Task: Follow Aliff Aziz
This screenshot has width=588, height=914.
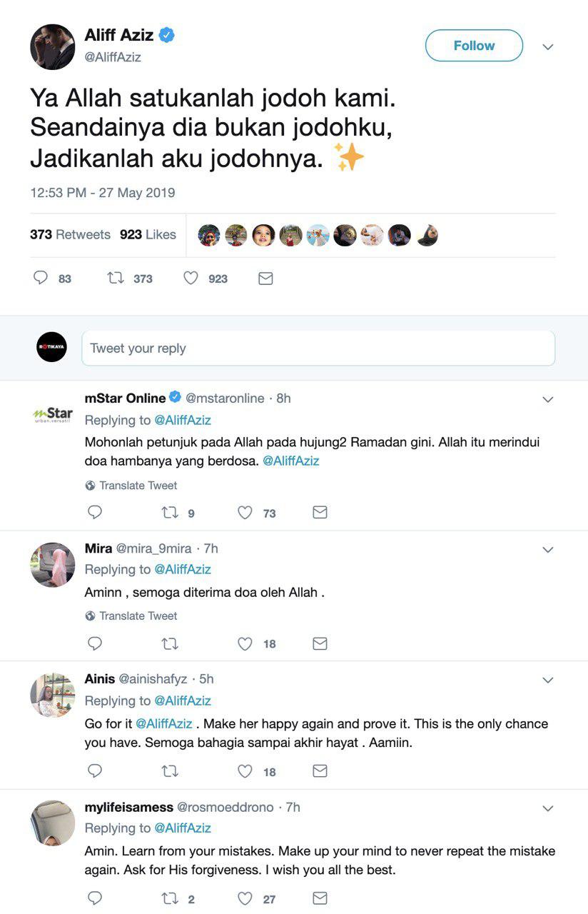Action: coord(474,46)
